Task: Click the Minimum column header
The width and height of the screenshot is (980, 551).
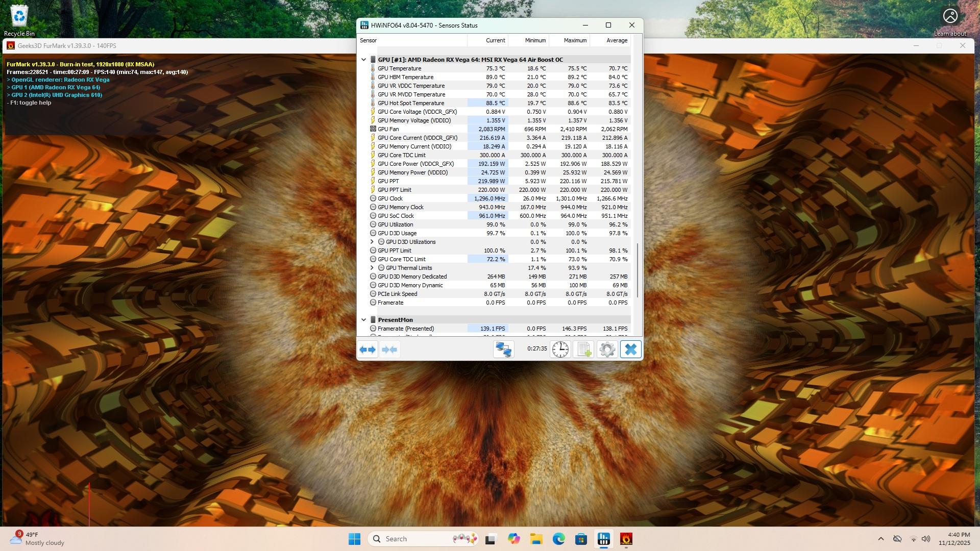Action: click(x=528, y=40)
